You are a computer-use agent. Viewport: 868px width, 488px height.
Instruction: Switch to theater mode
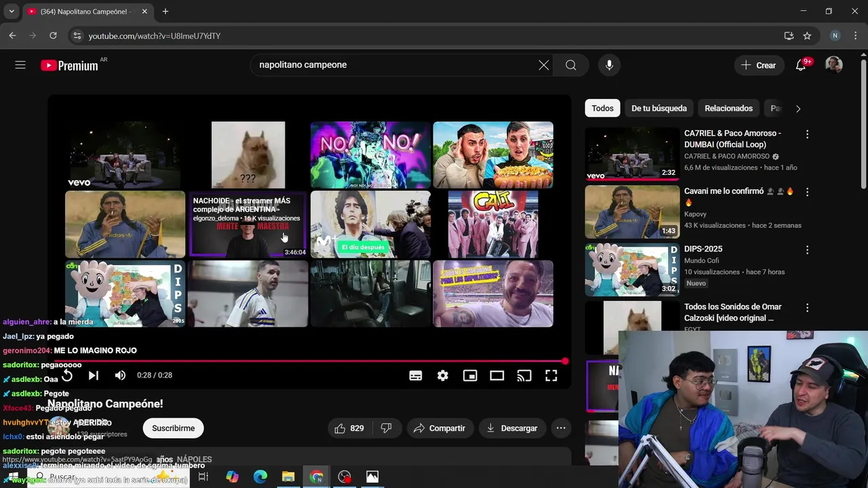pyautogui.click(x=497, y=375)
